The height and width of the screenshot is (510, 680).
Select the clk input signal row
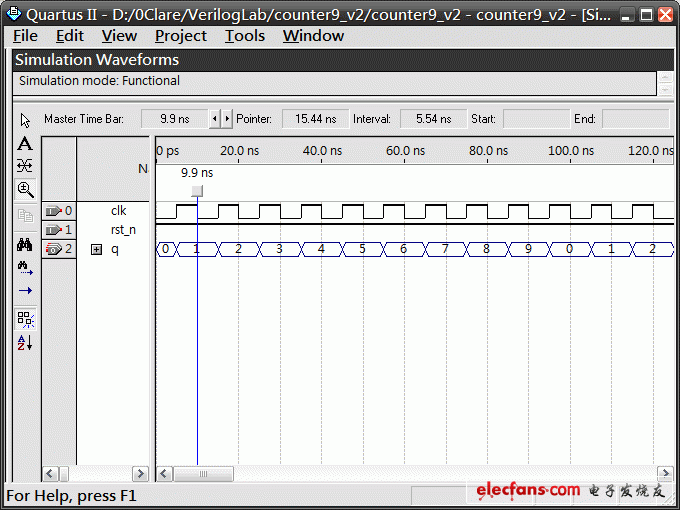coord(118,211)
